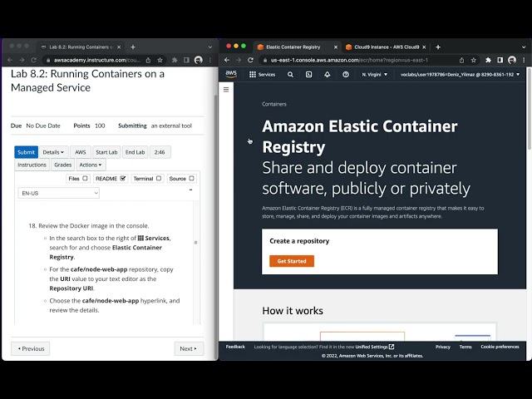
Task: Go to the Next lab page
Action: (x=189, y=348)
